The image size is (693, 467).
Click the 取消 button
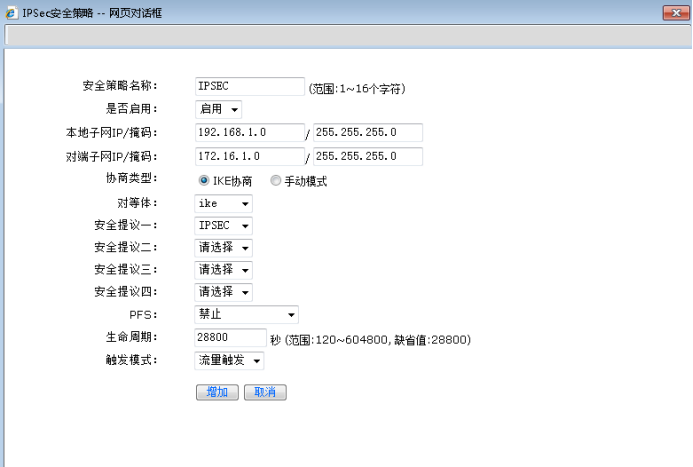tap(265, 392)
